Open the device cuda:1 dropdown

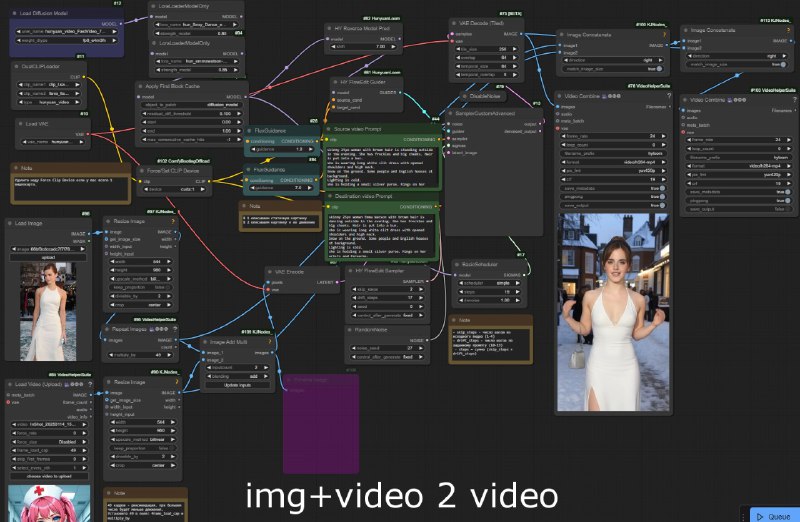[175, 189]
